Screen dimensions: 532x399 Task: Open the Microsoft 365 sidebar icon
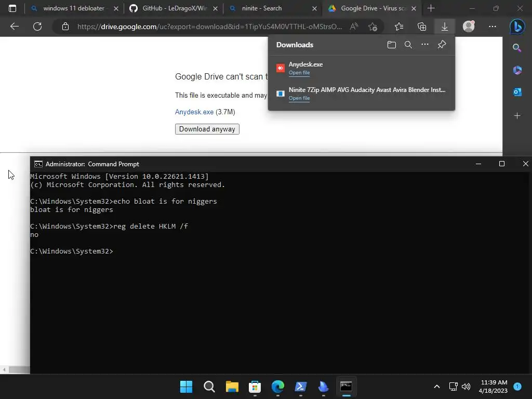pyautogui.click(x=517, y=70)
